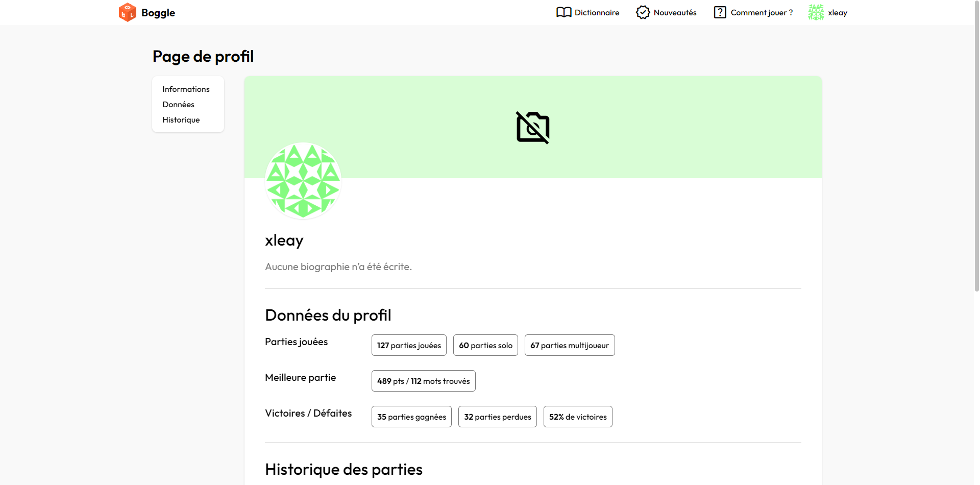Click the 67 parties multijoueur badge
This screenshot has width=980, height=485.
(569, 346)
